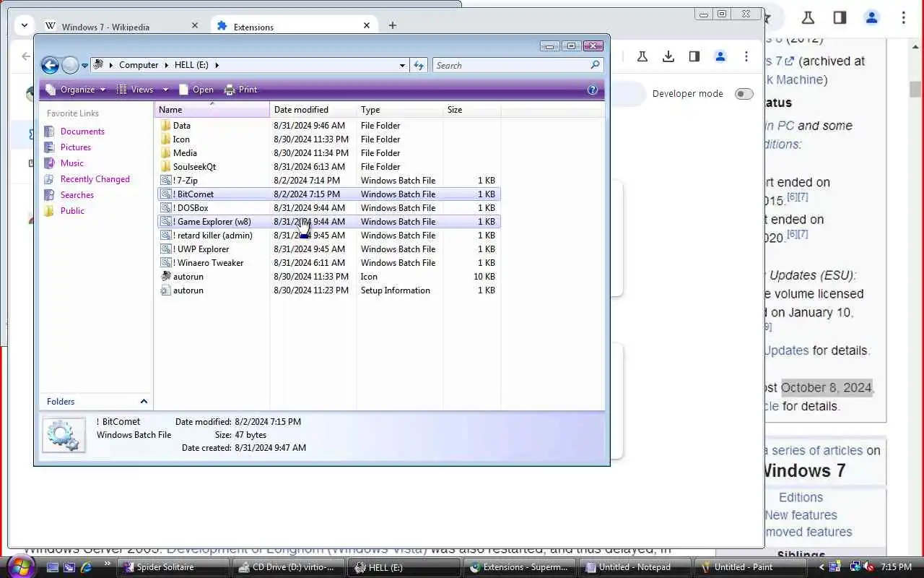
Task: Click the Explorer help question-mark icon
Action: [x=593, y=90]
